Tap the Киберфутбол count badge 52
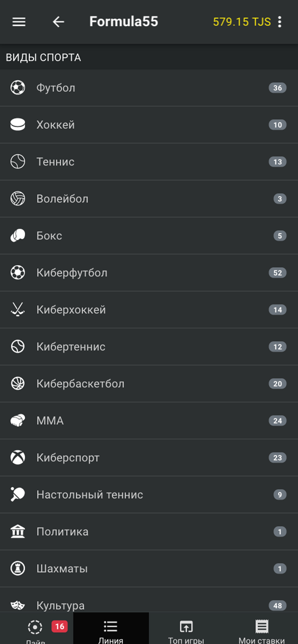The image size is (298, 644). pyautogui.click(x=277, y=273)
